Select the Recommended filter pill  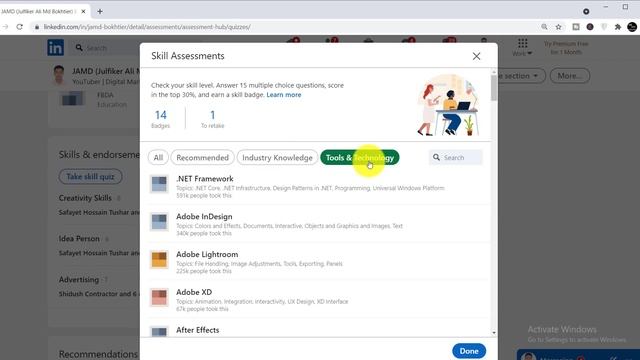click(x=202, y=158)
